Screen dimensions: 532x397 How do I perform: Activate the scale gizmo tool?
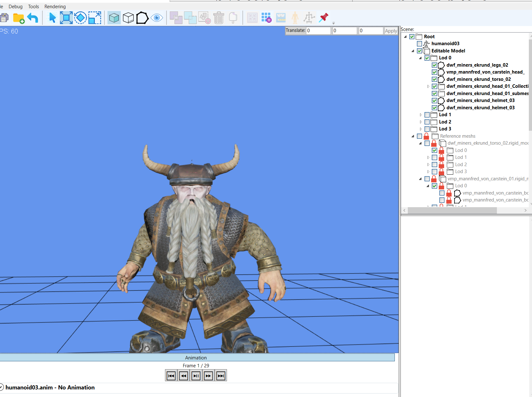95,18
